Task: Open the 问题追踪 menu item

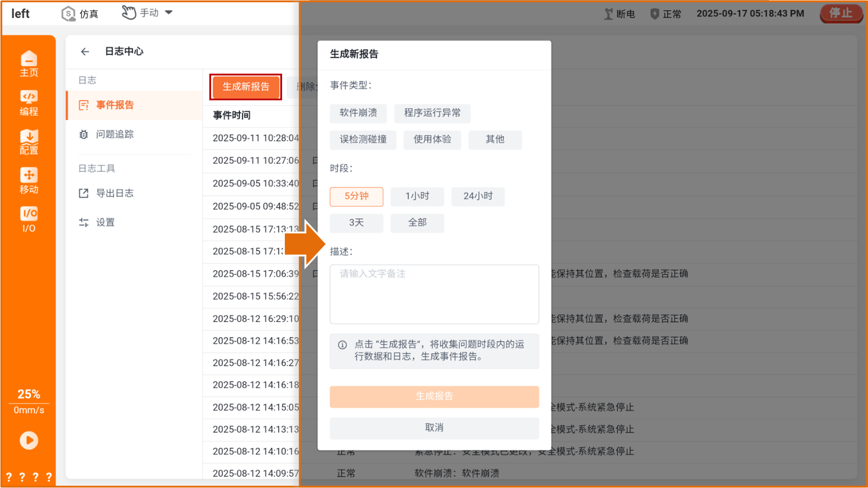Action: [x=114, y=134]
